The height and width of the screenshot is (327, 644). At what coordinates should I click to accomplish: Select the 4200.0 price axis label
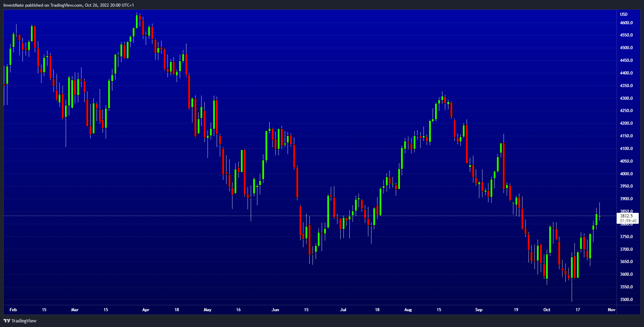pyautogui.click(x=626, y=123)
